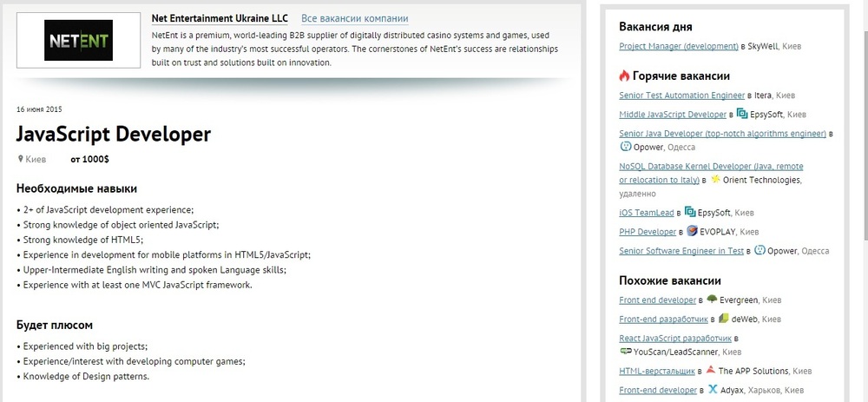
Task: Click the EpsySoft logo next to Middle JavaScript Developer
Action: click(741, 114)
